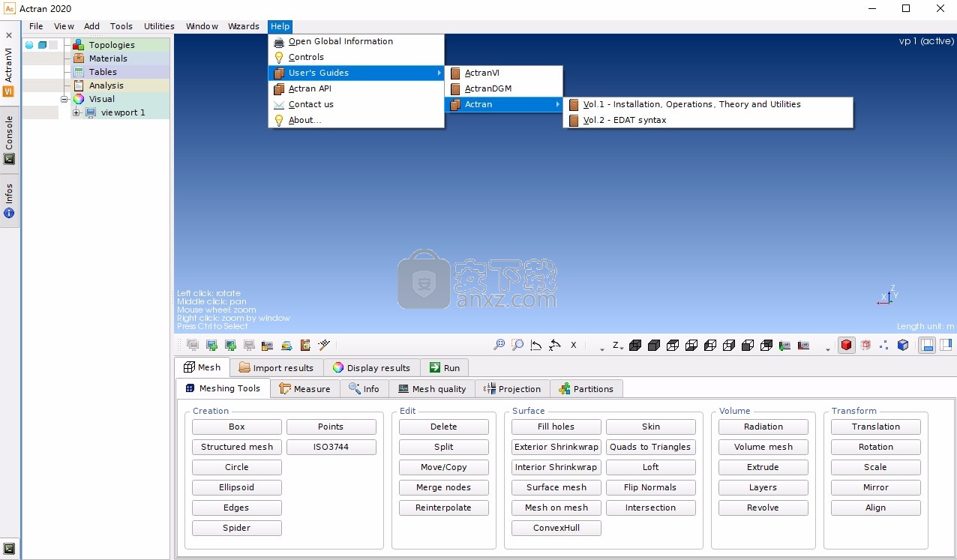Image resolution: width=957 pixels, height=560 pixels.
Task: Open Vol.2 EDAT syntax guide
Action: tap(708, 120)
